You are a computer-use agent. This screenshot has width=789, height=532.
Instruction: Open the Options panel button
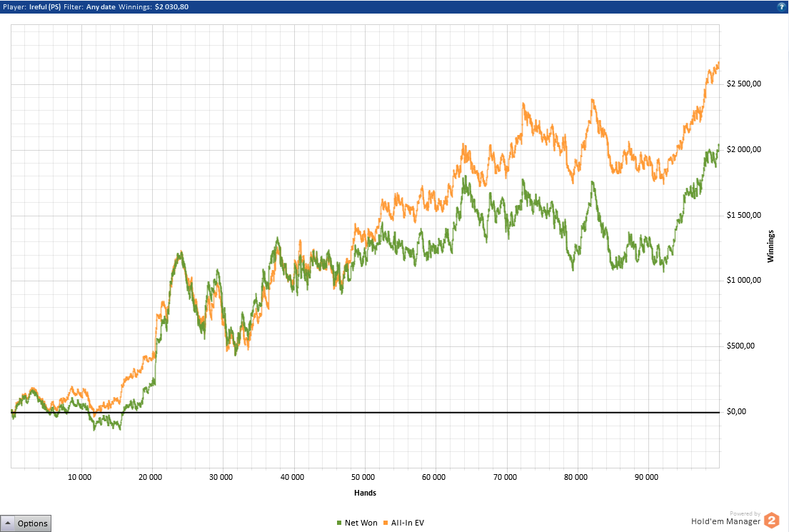pyautogui.click(x=26, y=523)
